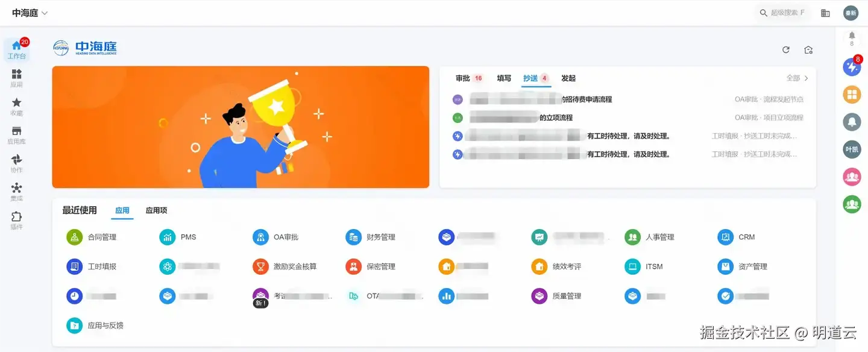Open the 工时填报 app icon
Screen dimensions: 868x352
pyautogui.click(x=74, y=266)
